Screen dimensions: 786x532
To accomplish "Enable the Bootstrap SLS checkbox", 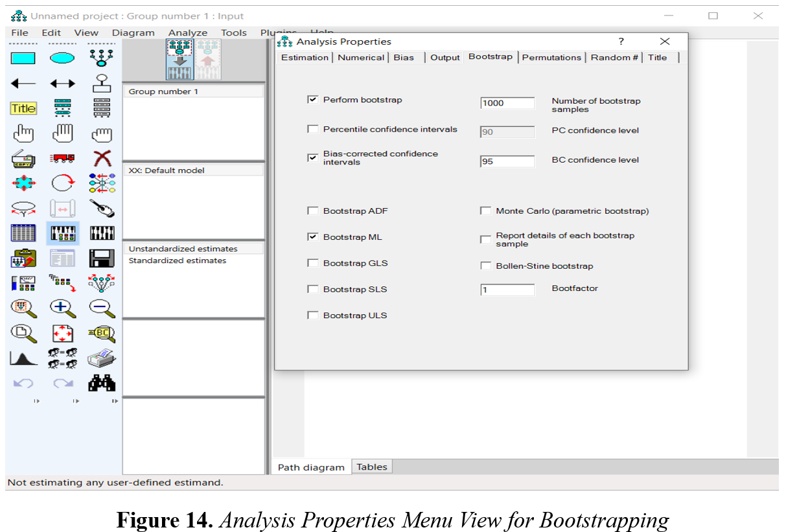I will (313, 289).
